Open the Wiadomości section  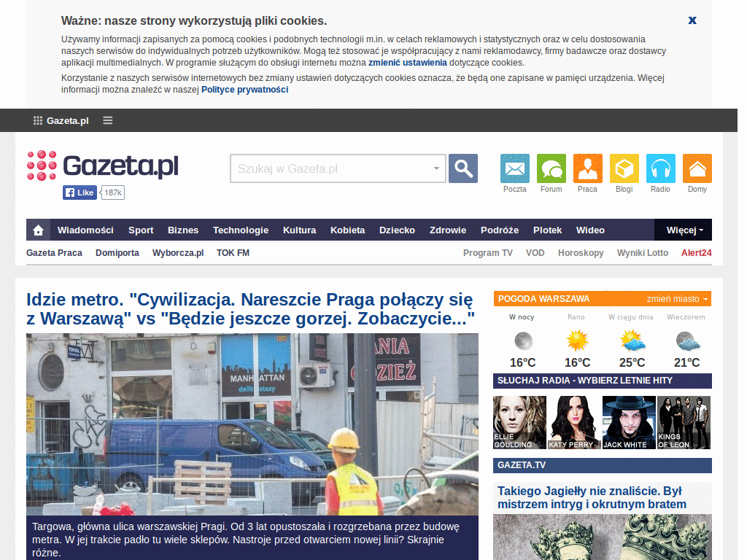pyautogui.click(x=85, y=230)
